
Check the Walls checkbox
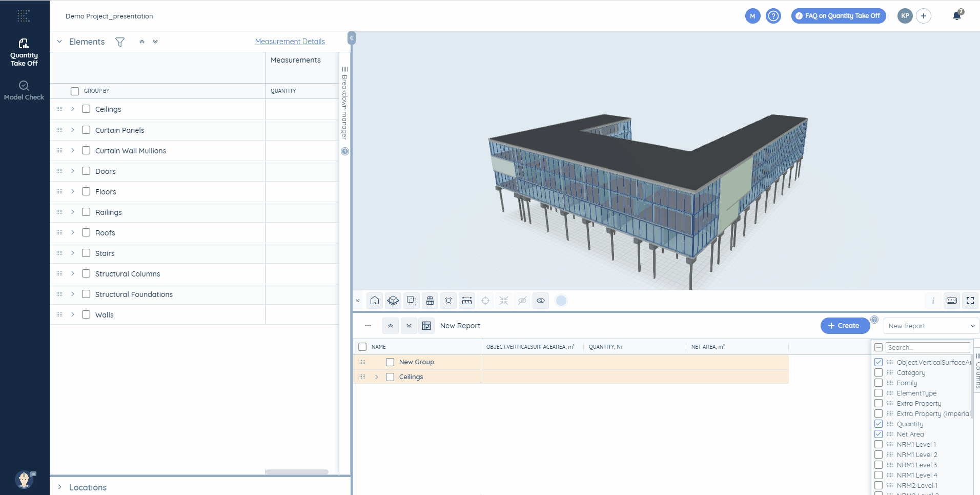[86, 314]
